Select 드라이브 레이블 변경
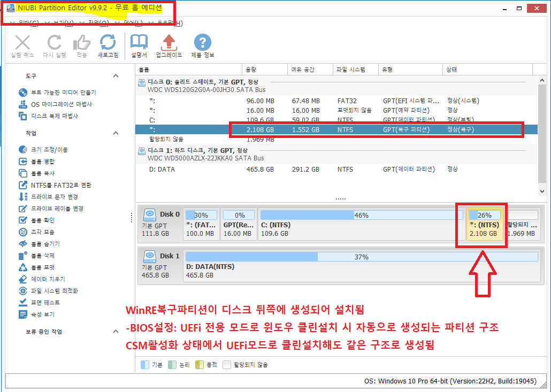Image resolution: width=551 pixels, height=392 pixels. coord(51,209)
